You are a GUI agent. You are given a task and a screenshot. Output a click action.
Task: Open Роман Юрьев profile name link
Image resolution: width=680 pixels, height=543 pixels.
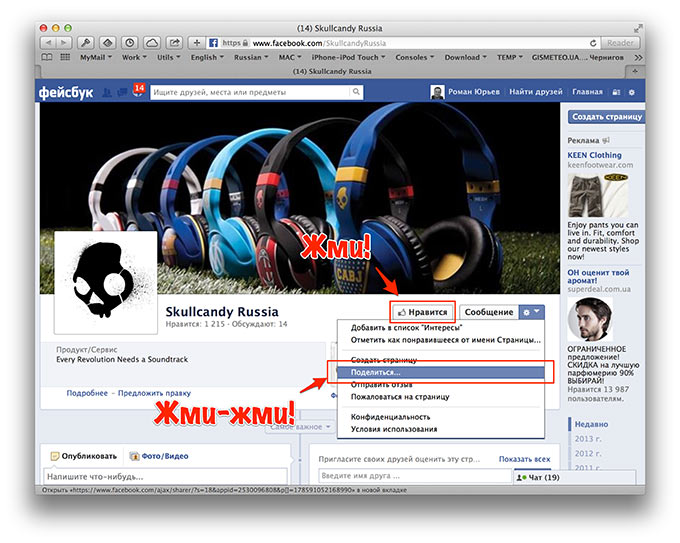click(x=474, y=92)
